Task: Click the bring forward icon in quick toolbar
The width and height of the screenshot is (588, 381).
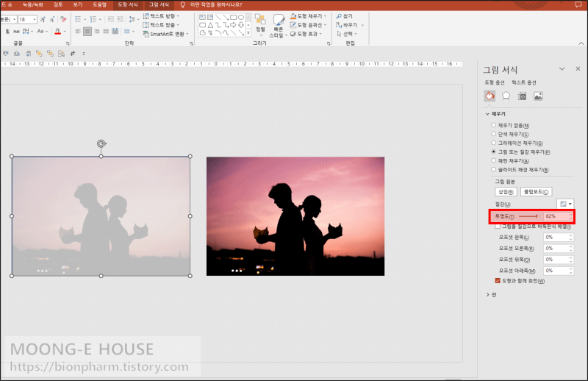Action: tap(39, 53)
